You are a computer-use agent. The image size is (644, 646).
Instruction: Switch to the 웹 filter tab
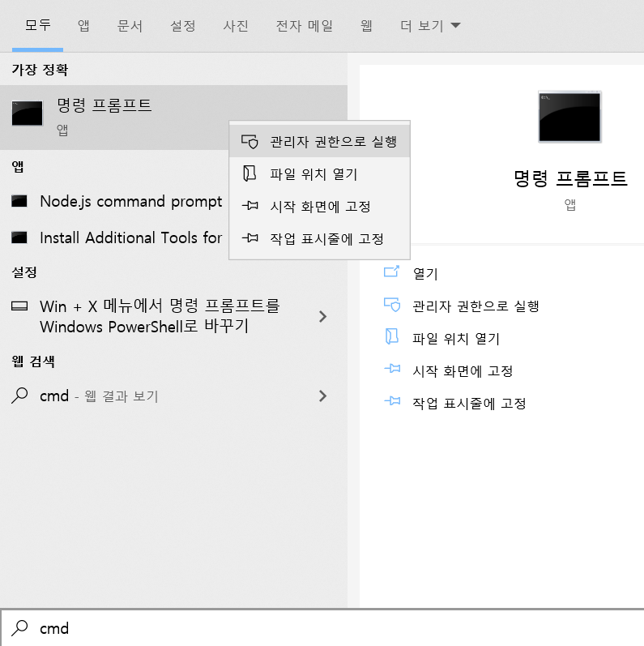coord(366,26)
